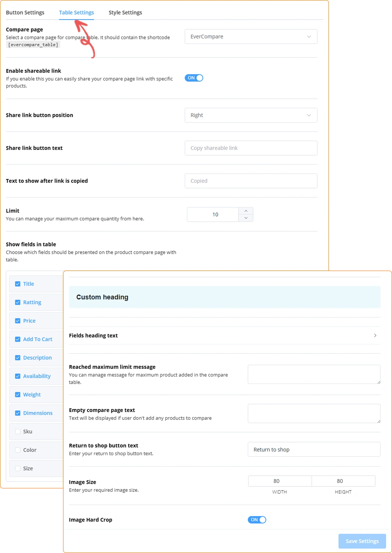Click the image width input field
Screen dimensions: 392x553
(x=280, y=481)
